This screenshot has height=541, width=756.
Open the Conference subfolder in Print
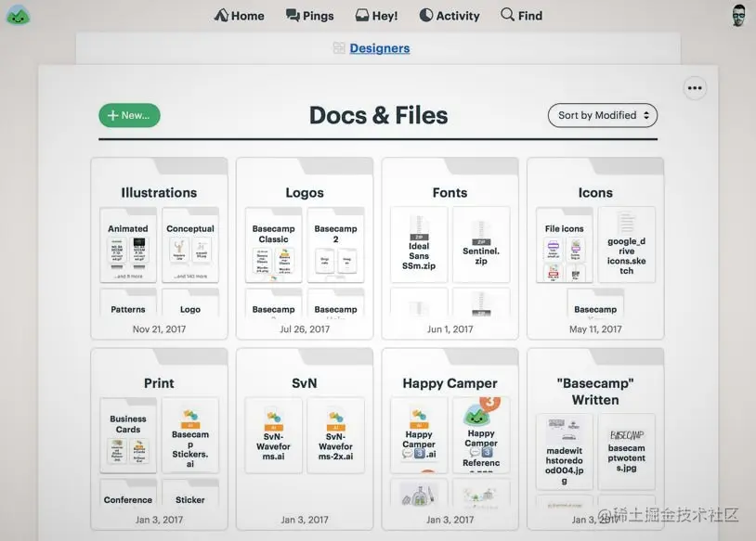(128, 494)
